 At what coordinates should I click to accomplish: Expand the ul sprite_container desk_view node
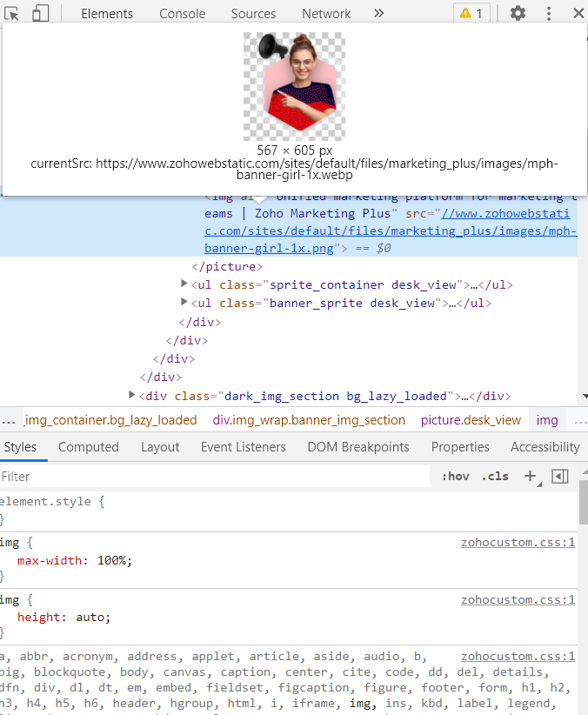(x=184, y=284)
